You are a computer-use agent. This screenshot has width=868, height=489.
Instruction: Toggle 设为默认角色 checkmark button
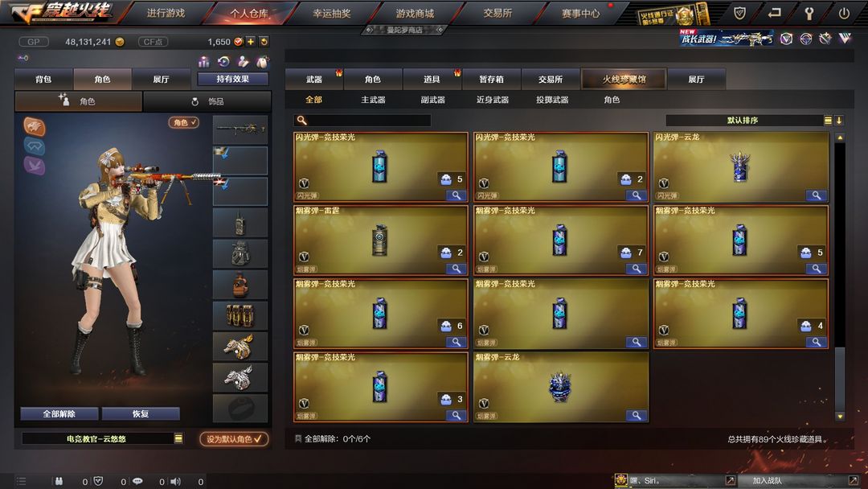coord(234,438)
